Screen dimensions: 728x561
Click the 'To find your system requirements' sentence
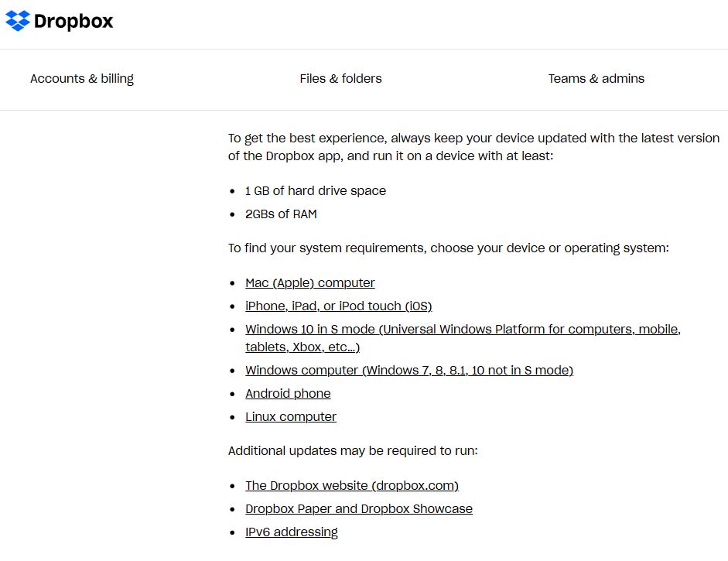(x=448, y=248)
